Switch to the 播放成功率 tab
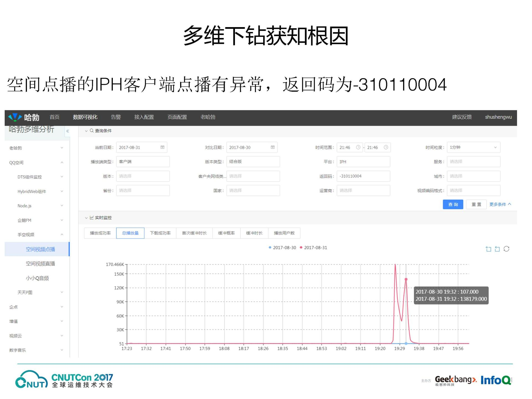 (x=100, y=233)
